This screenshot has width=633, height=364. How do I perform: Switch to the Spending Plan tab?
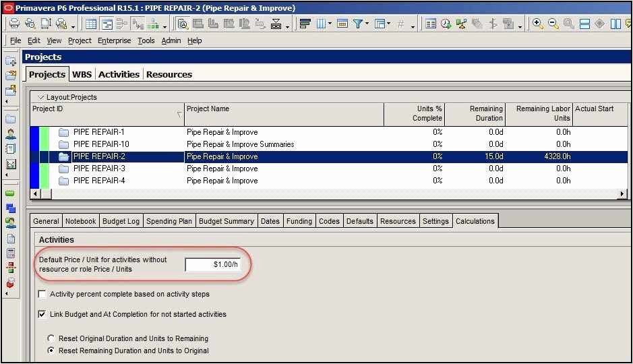click(169, 221)
